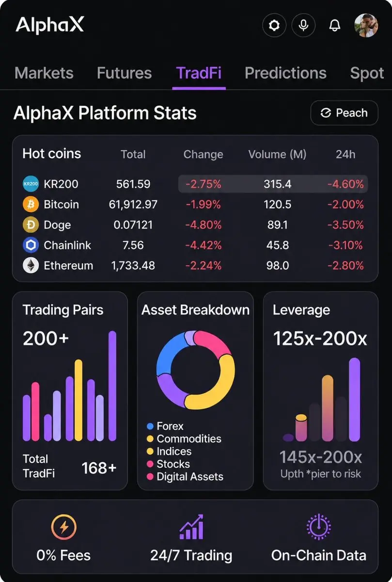
Task: Open notifications with the bell icon
Action: pos(335,26)
